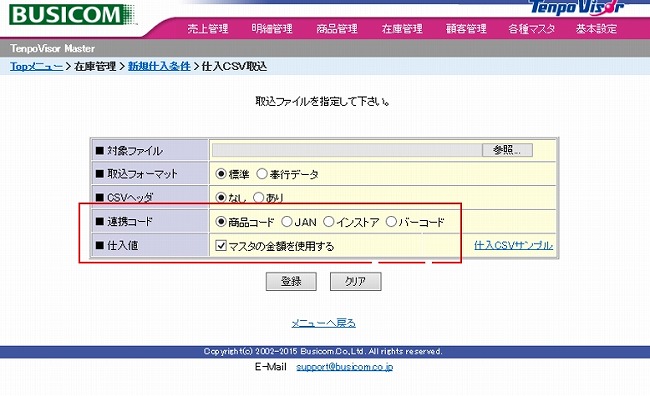The image size is (650, 396).
Task: Select バーコード as linkage code
Action: tap(391, 222)
